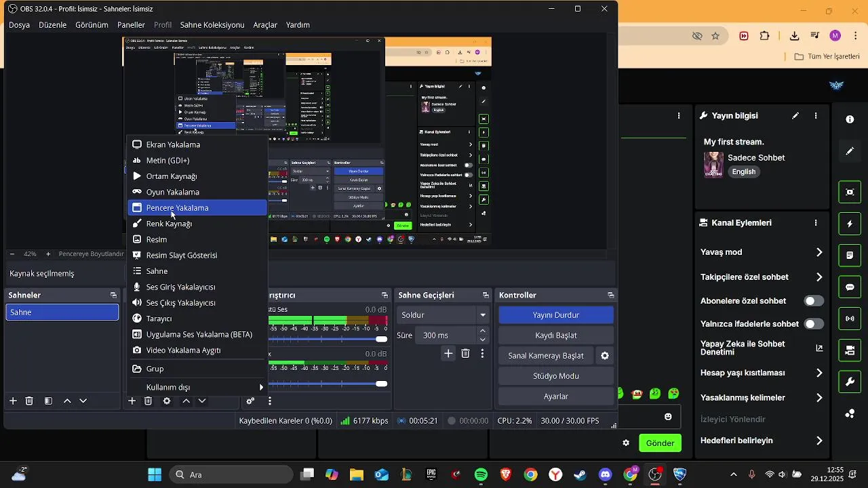Undock the Kontroller panel
Image resolution: width=868 pixels, height=488 pixels.
point(611,296)
